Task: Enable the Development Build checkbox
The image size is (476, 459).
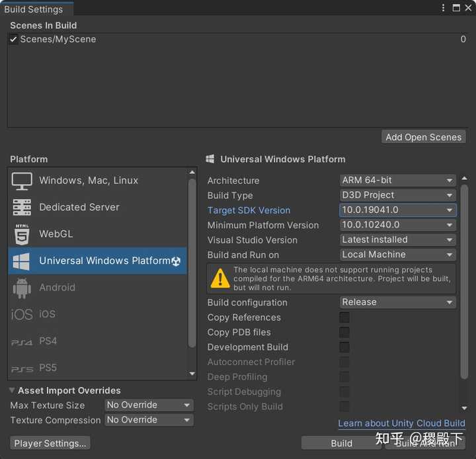Action: [x=344, y=347]
